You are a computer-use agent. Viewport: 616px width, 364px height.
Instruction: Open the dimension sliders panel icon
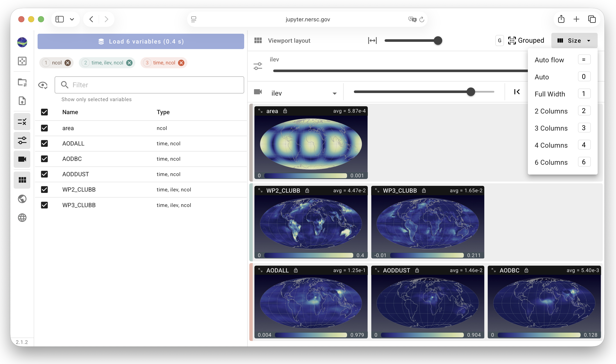coord(22,140)
